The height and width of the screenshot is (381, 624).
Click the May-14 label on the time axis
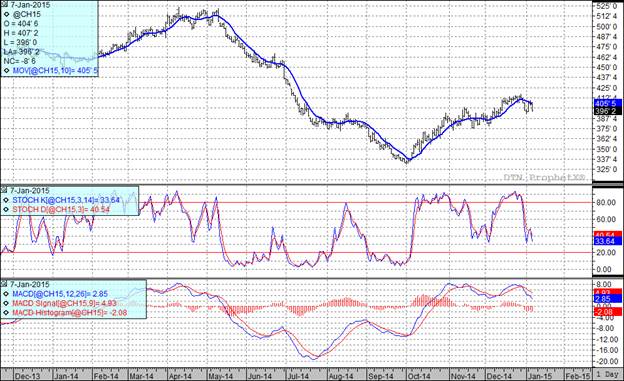pos(220,376)
